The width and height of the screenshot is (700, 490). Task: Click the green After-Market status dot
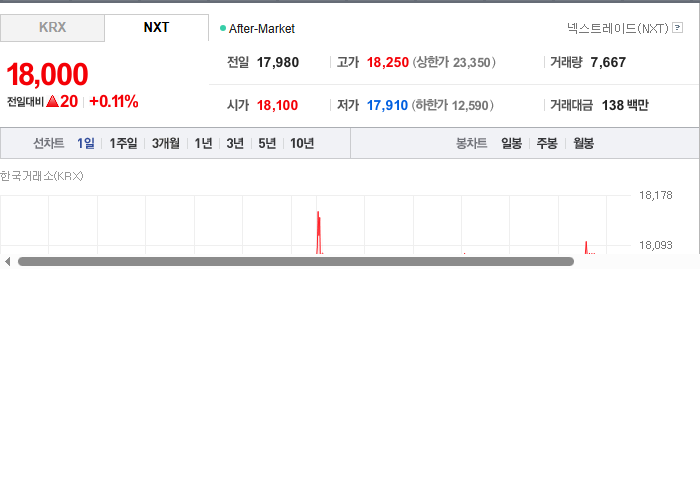click(223, 28)
